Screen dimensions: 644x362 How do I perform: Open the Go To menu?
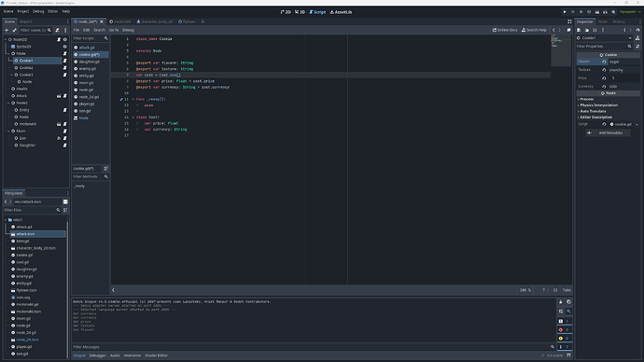pos(114,30)
